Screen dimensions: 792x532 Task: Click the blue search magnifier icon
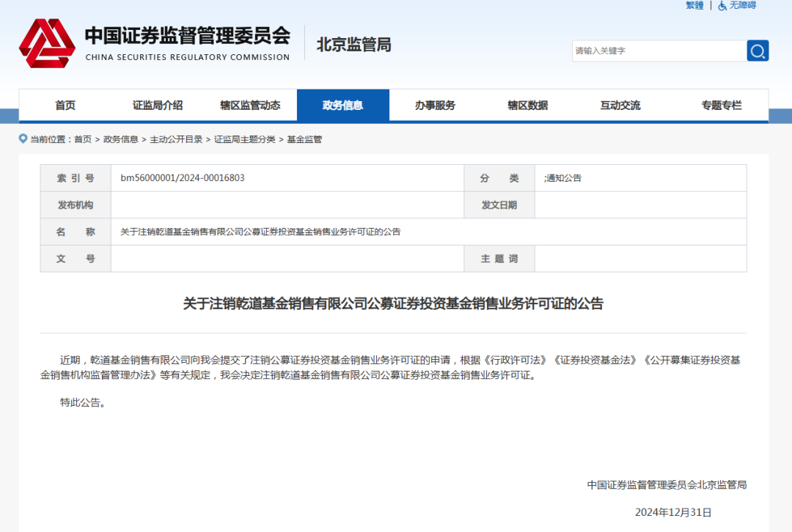(x=757, y=51)
